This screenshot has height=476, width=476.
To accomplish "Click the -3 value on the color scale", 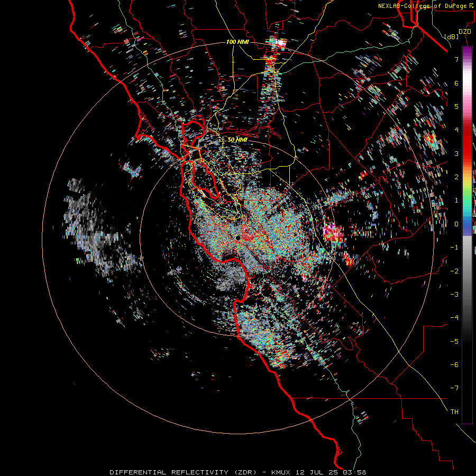I will 454,295.
